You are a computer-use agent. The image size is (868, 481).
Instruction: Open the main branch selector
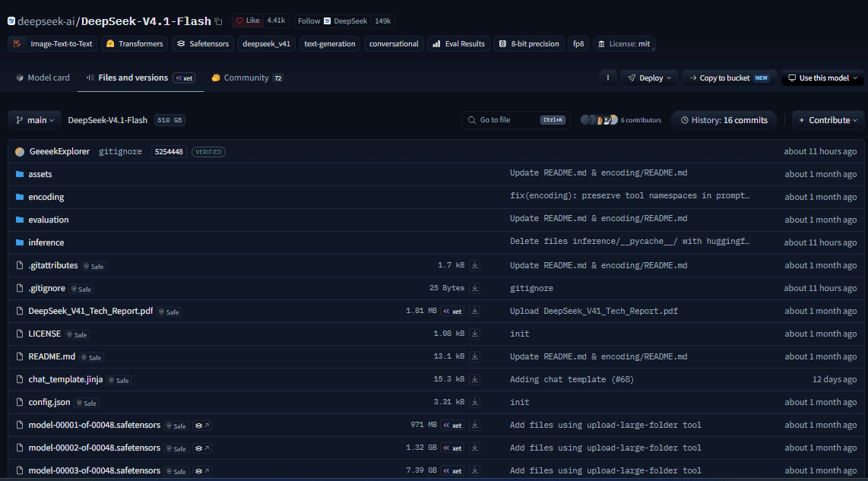coord(35,120)
